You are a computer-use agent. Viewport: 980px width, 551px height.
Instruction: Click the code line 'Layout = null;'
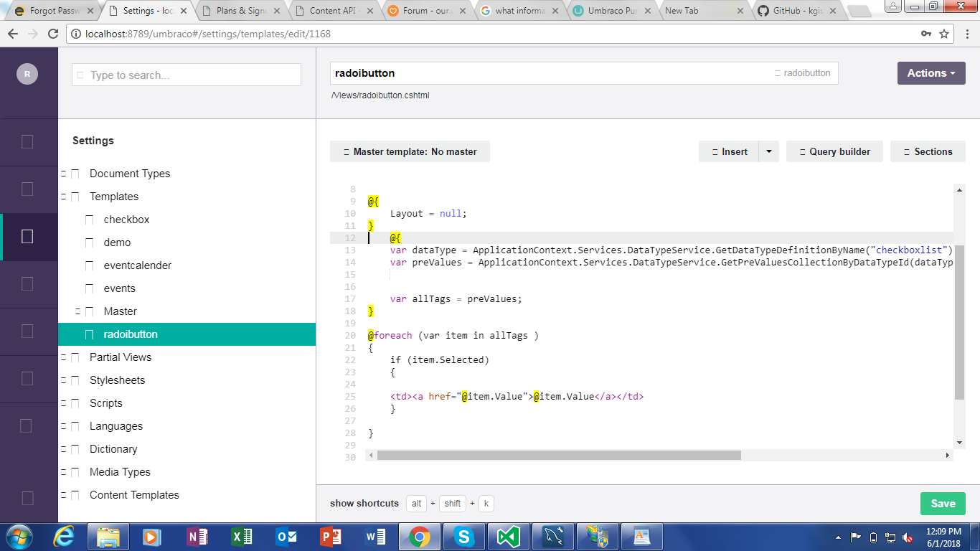tap(428, 214)
